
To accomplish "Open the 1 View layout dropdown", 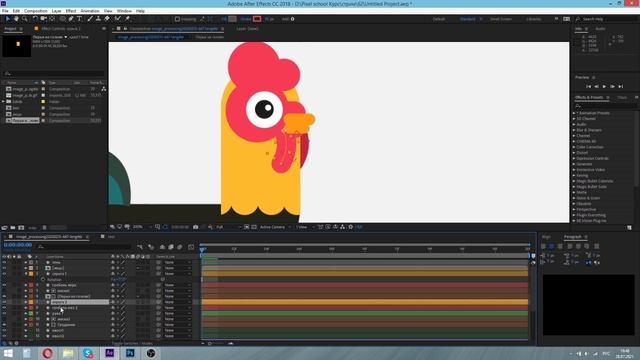I will tap(304, 227).
